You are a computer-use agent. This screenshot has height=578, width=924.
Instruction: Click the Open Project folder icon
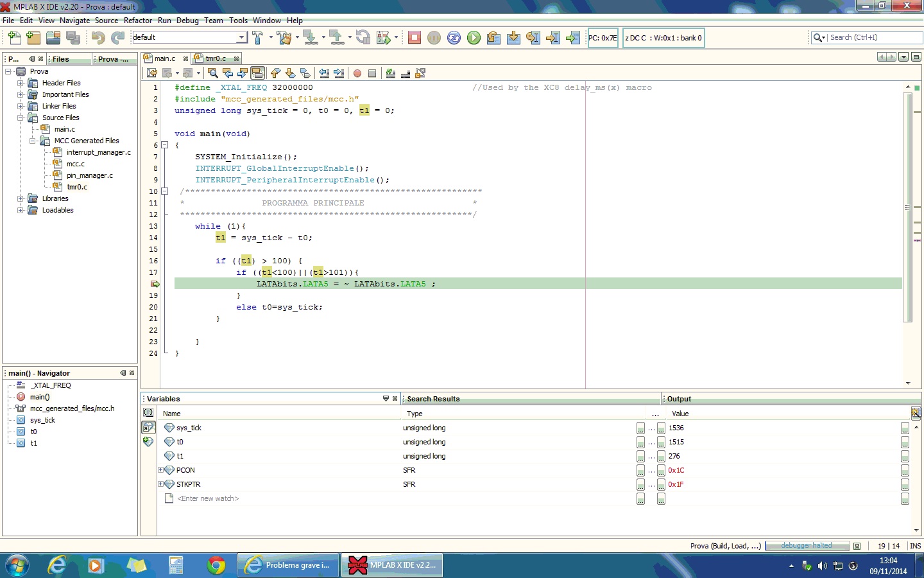pos(53,38)
